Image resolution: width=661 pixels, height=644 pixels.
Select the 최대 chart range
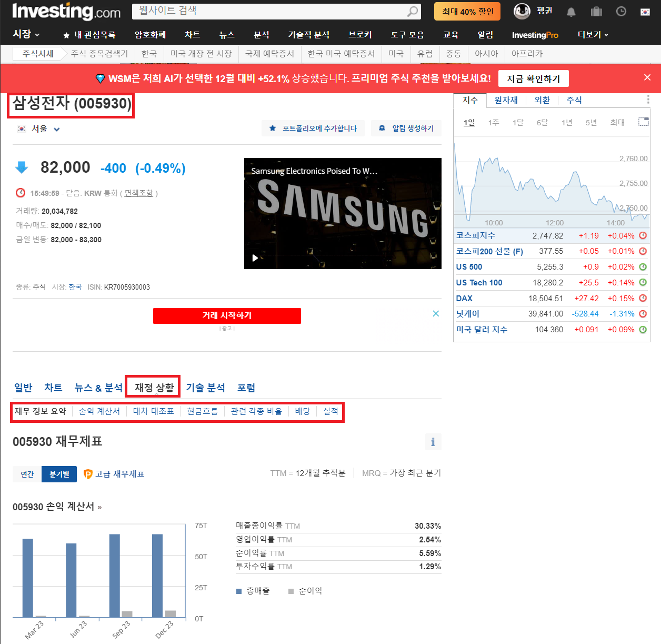[x=617, y=122]
